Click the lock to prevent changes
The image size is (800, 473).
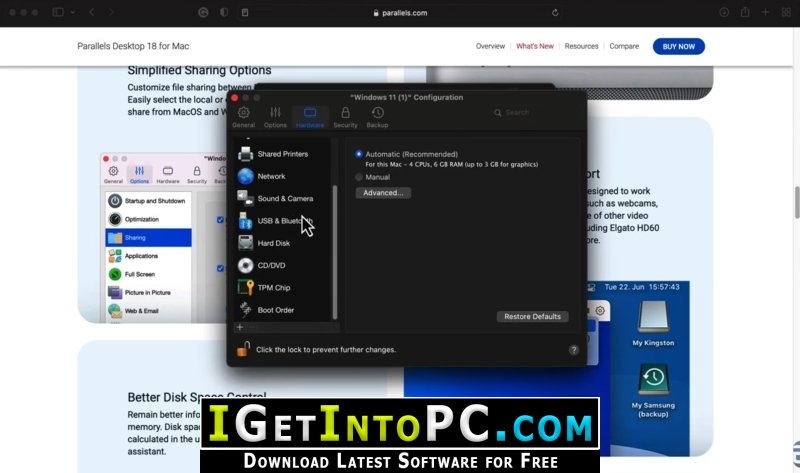click(x=243, y=349)
